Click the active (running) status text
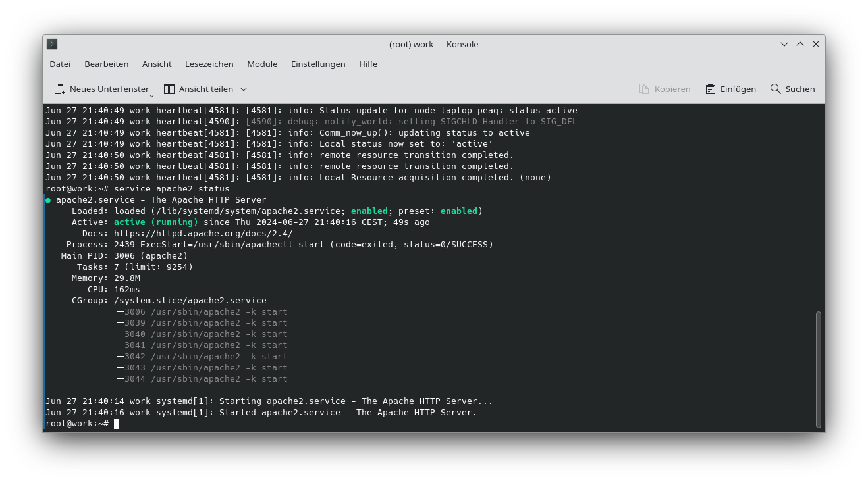 click(157, 222)
